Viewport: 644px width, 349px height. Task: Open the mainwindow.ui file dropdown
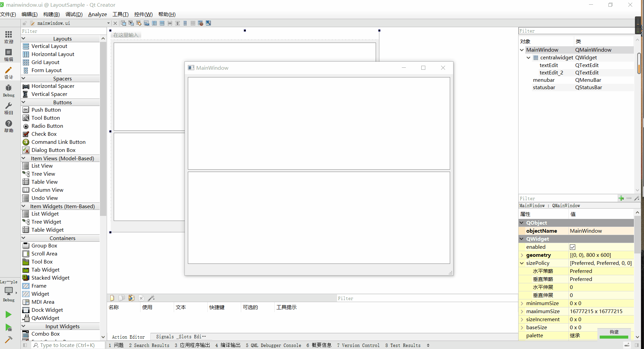click(x=108, y=23)
